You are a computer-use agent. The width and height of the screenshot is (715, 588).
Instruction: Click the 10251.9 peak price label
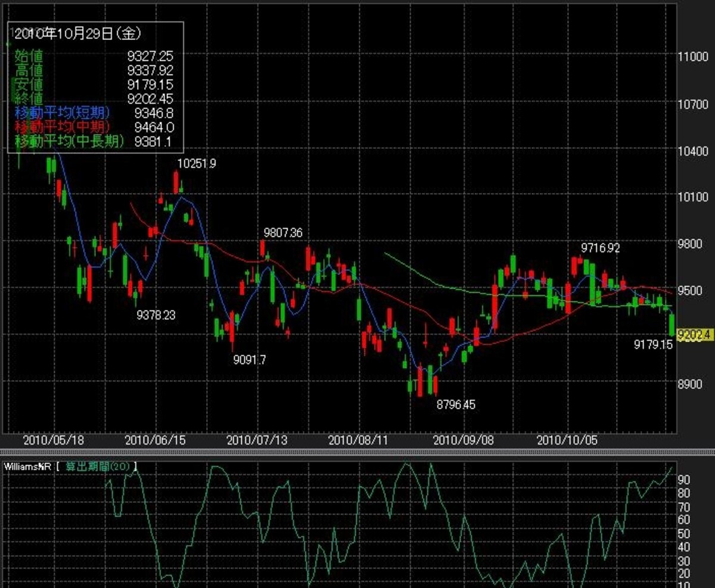click(x=196, y=163)
